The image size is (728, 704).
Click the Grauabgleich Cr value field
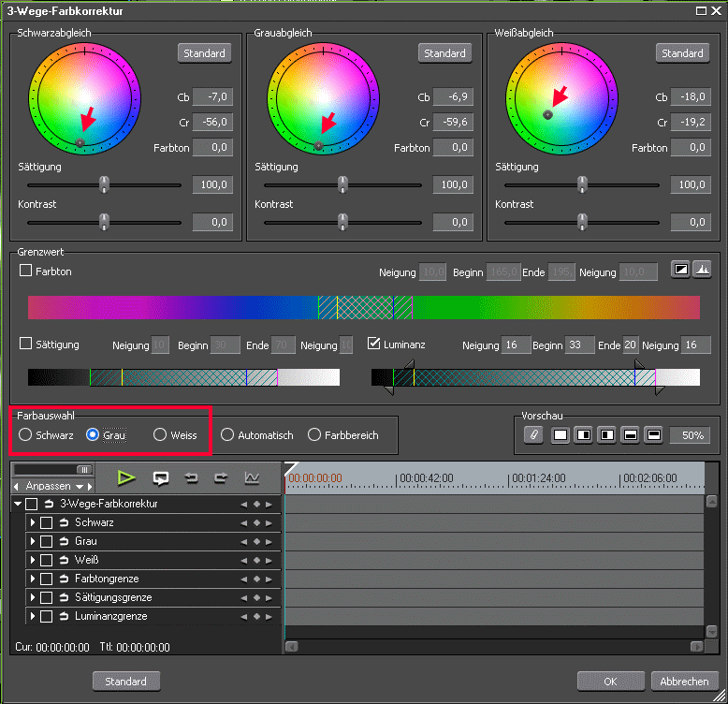(x=453, y=122)
